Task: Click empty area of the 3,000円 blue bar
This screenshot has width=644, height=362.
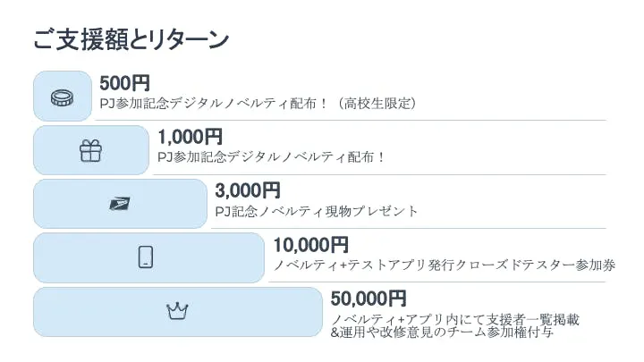Action: click(x=170, y=205)
